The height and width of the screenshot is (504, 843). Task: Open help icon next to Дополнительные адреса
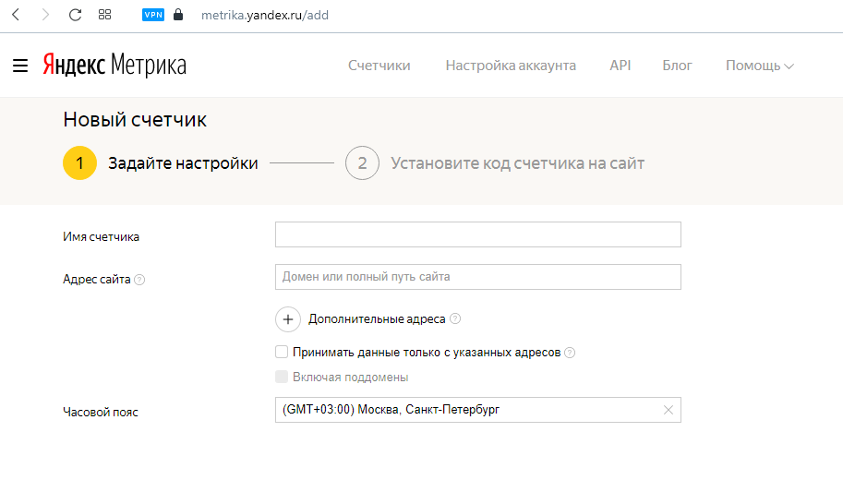pyautogui.click(x=455, y=318)
